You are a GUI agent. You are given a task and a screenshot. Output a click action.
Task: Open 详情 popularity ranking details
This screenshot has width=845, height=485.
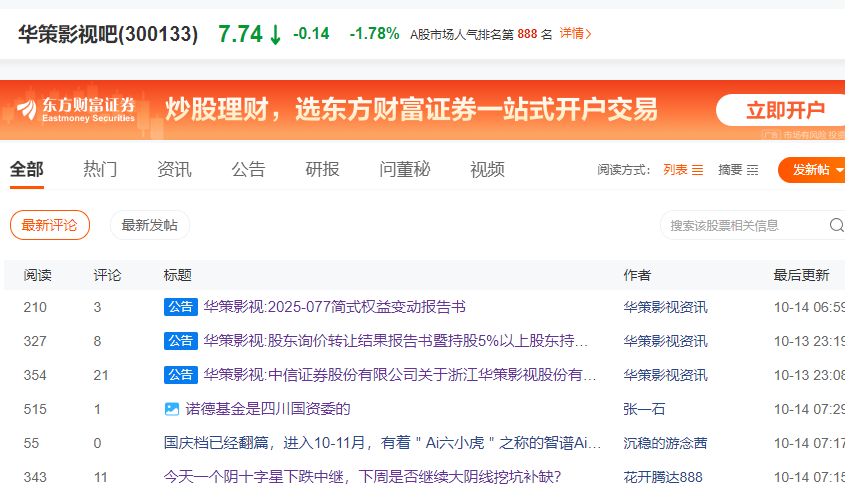[x=575, y=33]
